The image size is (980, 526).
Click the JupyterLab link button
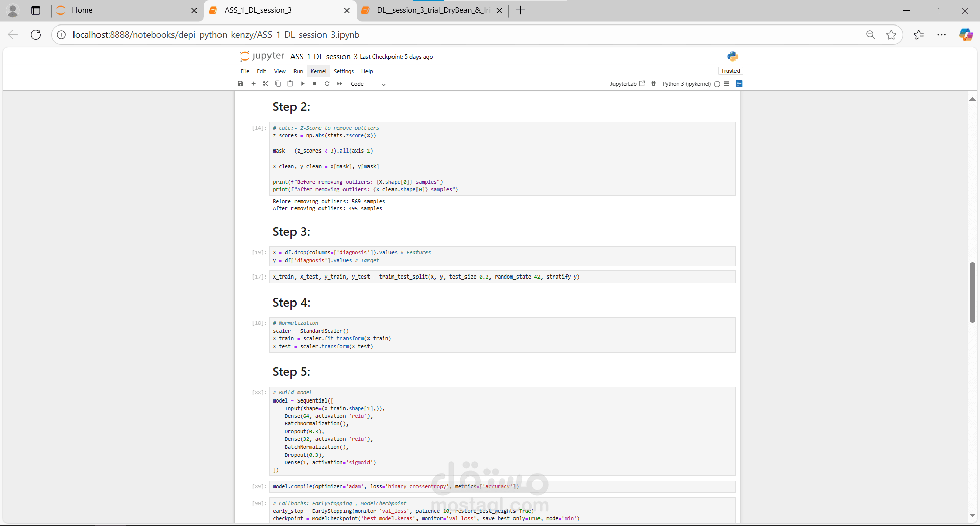pyautogui.click(x=627, y=84)
